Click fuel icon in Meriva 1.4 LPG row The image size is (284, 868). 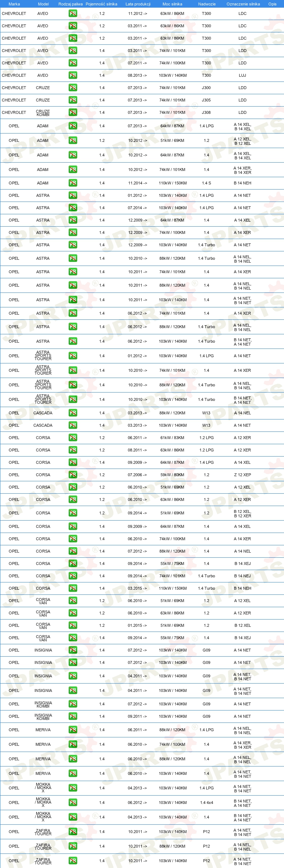pyautogui.click(x=73, y=730)
